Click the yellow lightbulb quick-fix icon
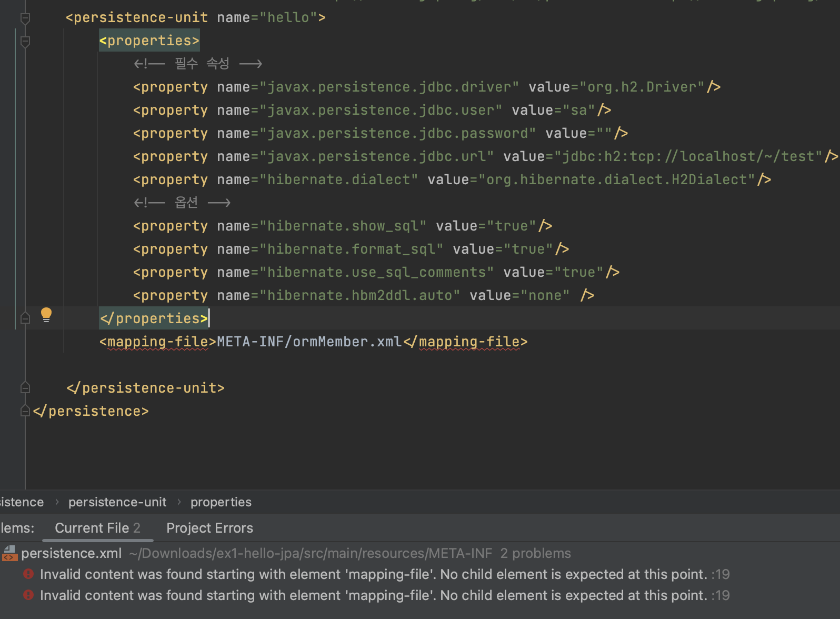The height and width of the screenshot is (619, 840). [46, 315]
